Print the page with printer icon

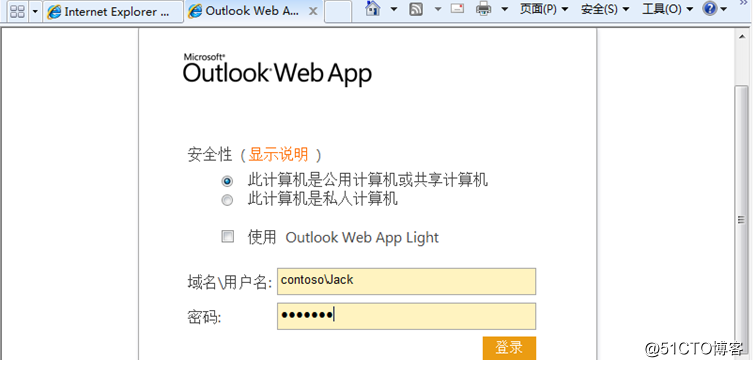pos(484,9)
